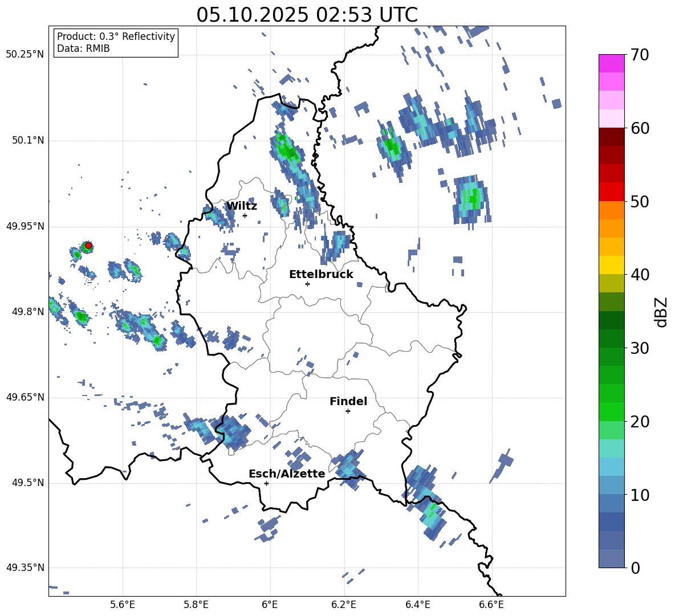Click the 70 label on the colorbar
The width and height of the screenshot is (675, 616).
[640, 55]
